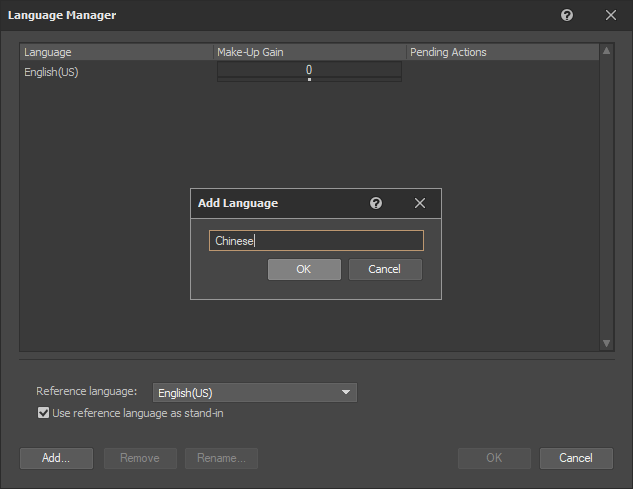Click the list scroll down arrow
The width and height of the screenshot is (633, 489).
pos(606,343)
